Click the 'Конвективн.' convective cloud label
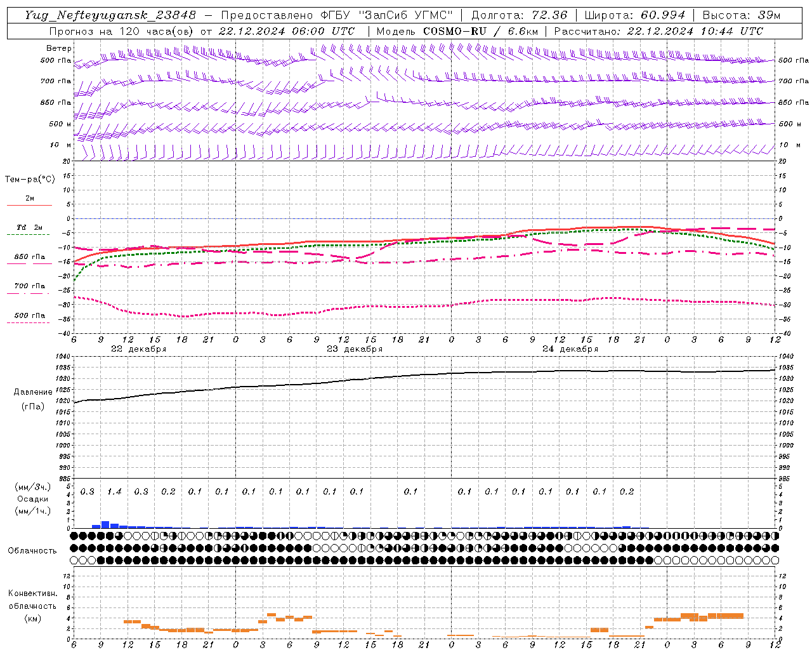 [32, 594]
